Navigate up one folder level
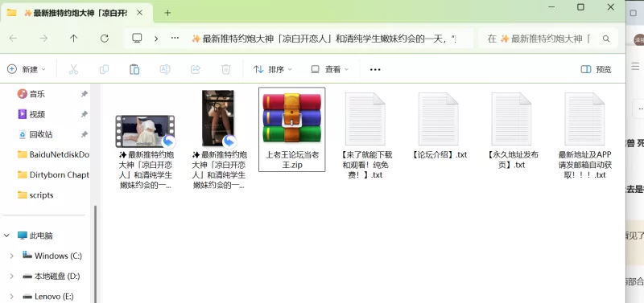The image size is (644, 303). [x=73, y=39]
